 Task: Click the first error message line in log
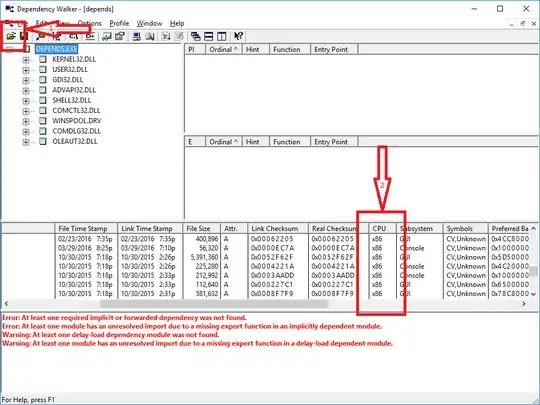coord(124,318)
